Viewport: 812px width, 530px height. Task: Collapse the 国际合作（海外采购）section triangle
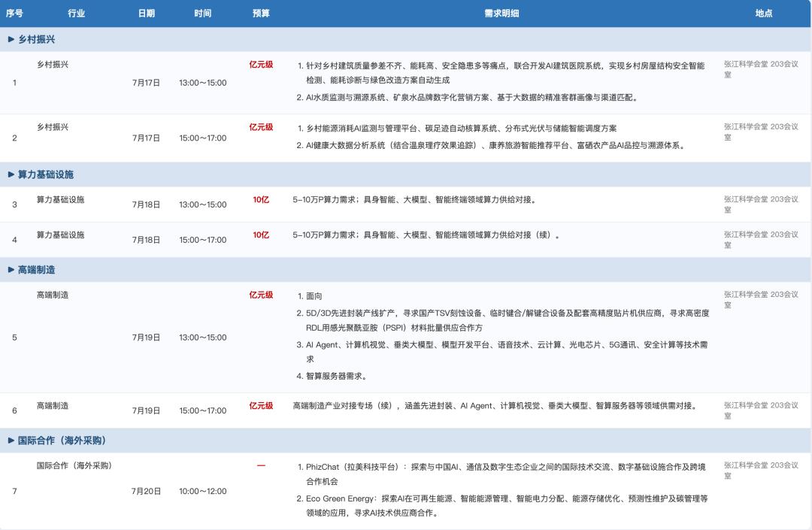pyautogui.click(x=11, y=441)
